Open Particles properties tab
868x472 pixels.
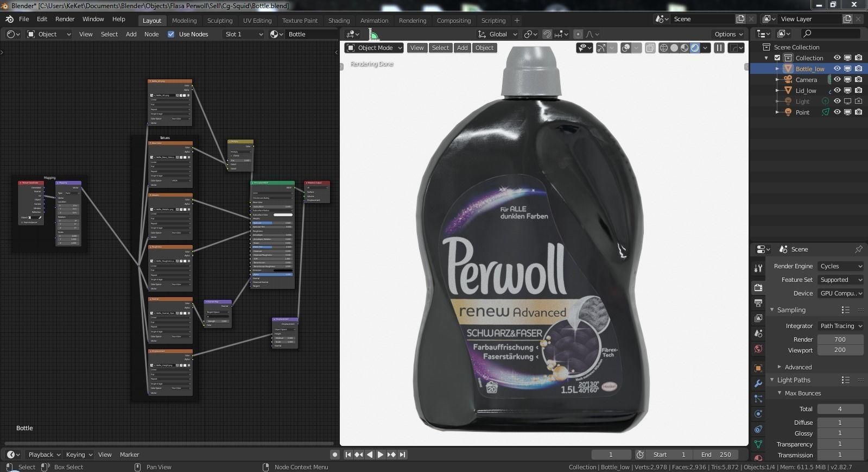click(758, 399)
